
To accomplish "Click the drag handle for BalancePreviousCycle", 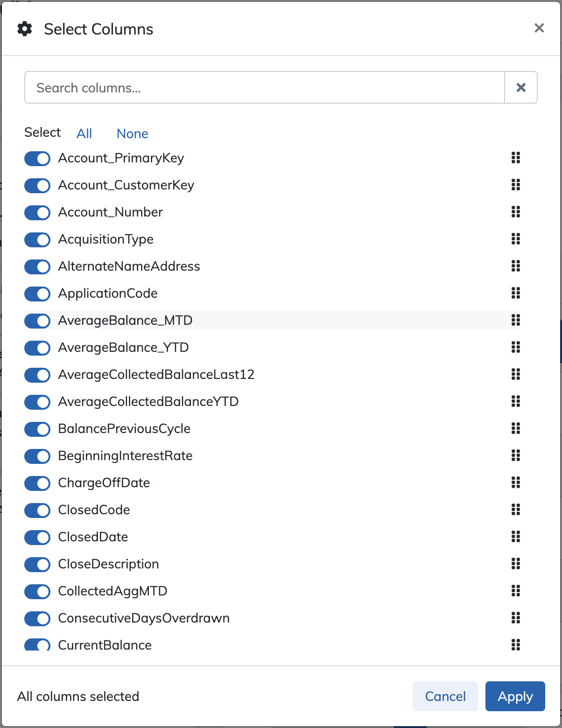I will tap(515, 429).
